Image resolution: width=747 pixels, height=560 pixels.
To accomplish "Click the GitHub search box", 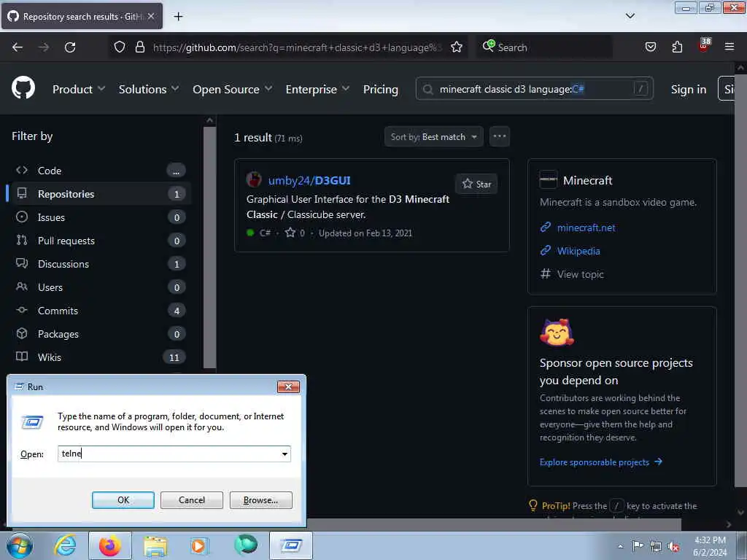I will [534, 88].
